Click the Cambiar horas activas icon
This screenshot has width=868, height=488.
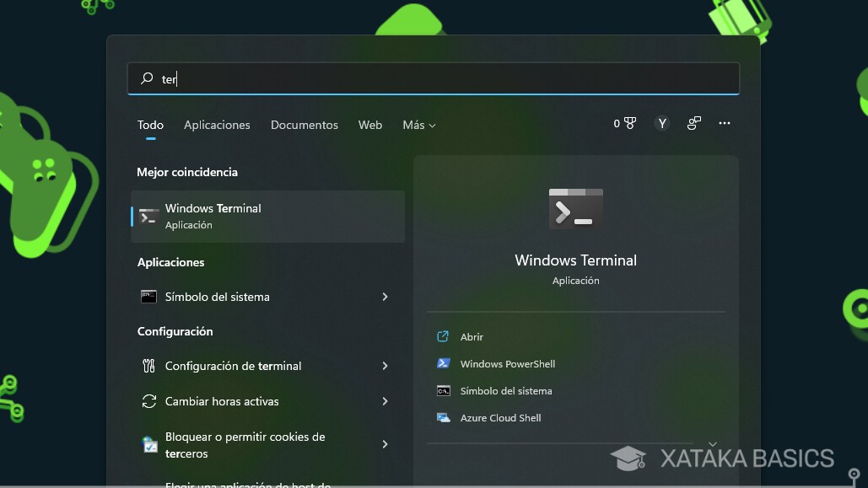tap(148, 401)
